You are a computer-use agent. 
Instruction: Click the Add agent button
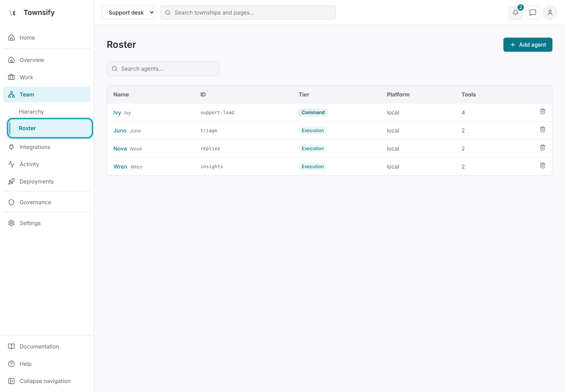click(x=528, y=45)
